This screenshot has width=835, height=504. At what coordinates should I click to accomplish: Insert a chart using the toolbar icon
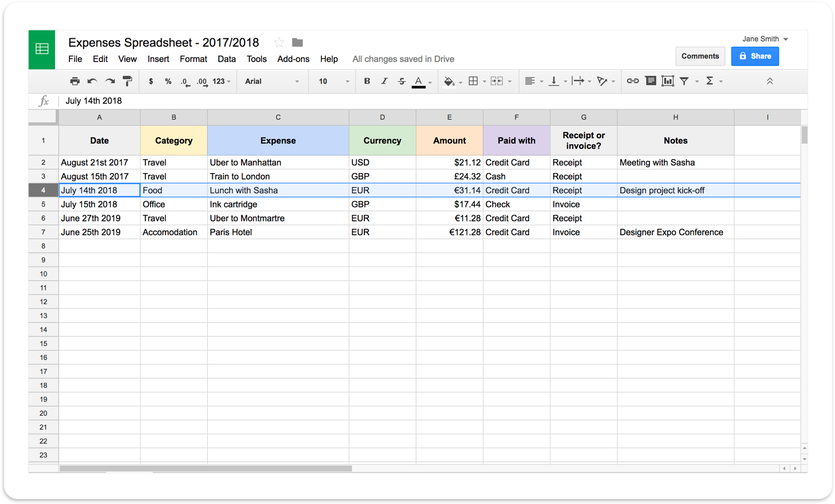click(667, 81)
